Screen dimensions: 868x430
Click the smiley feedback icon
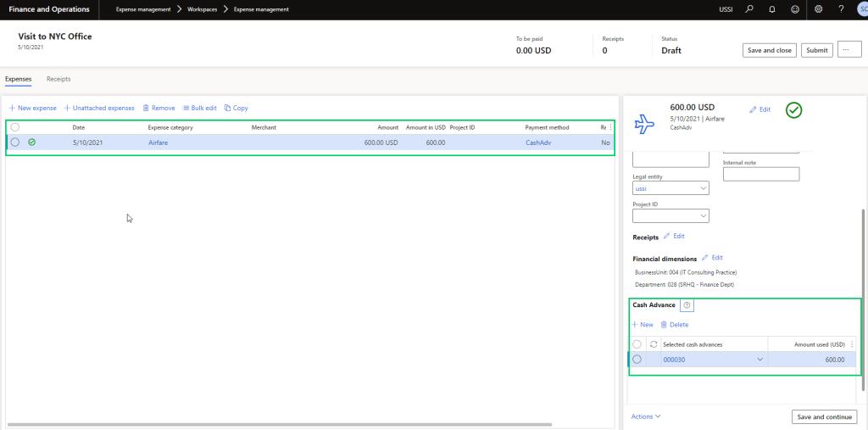[794, 9]
